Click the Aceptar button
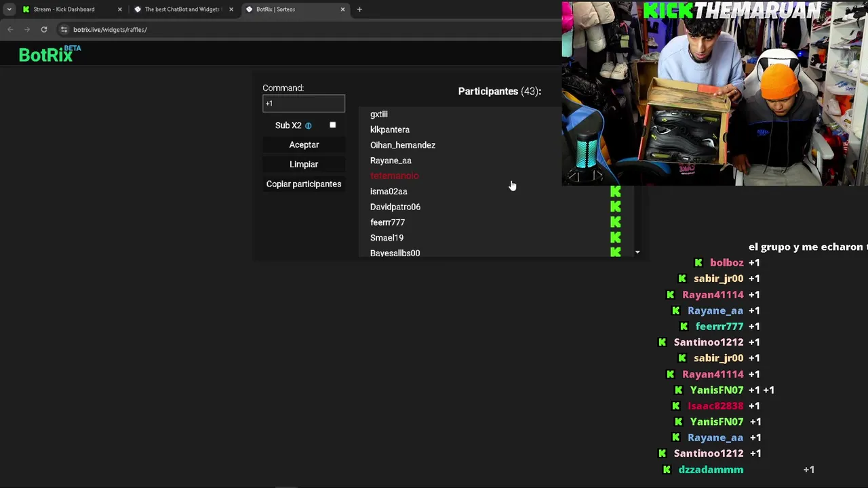Viewport: 868px width, 488px height. (304, 145)
